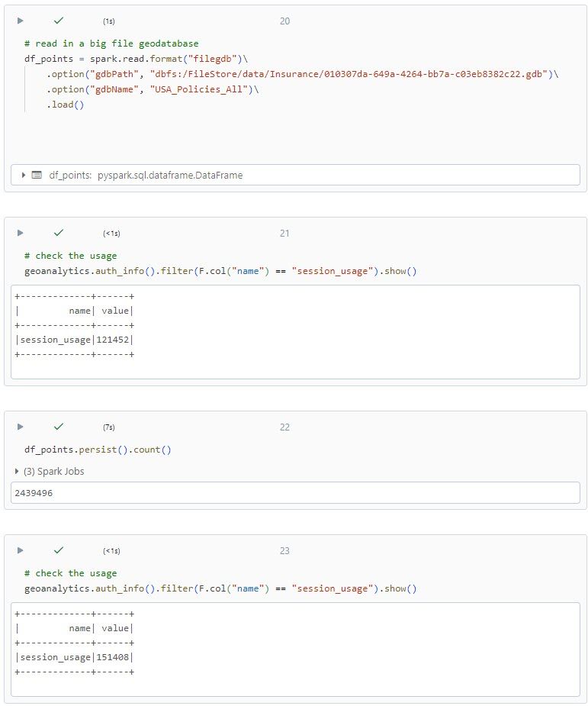The image size is (588, 706).
Task: Click the 7s execution time on cell 22
Action: [x=109, y=427]
